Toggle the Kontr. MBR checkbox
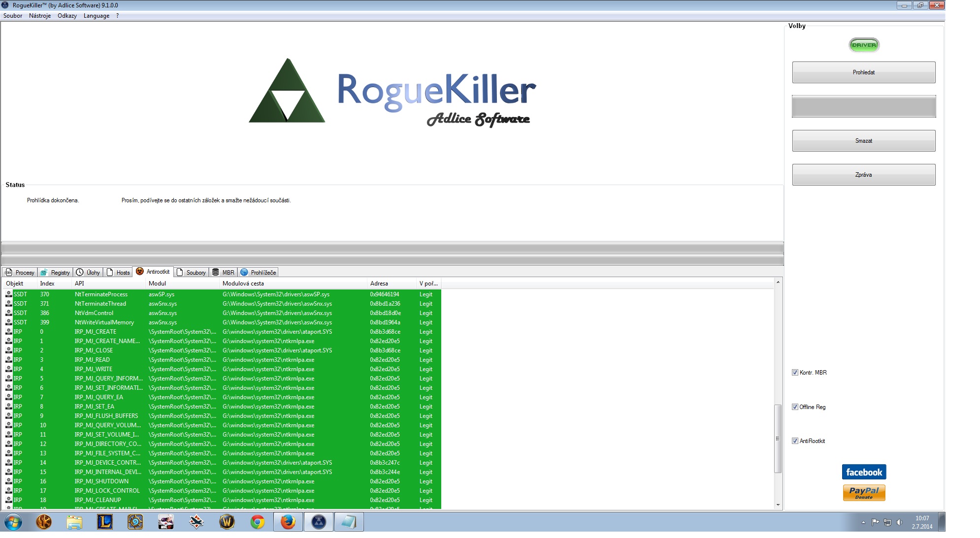980x538 pixels. click(795, 373)
